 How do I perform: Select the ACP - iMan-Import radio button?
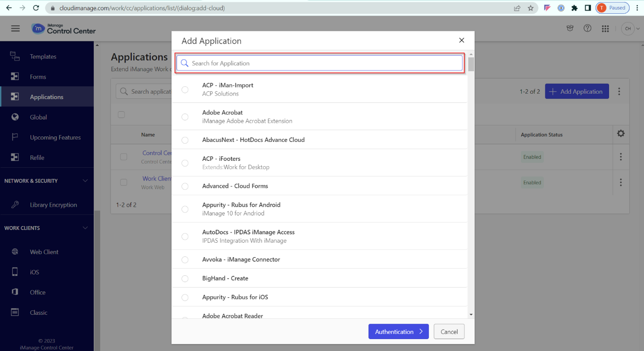(185, 89)
